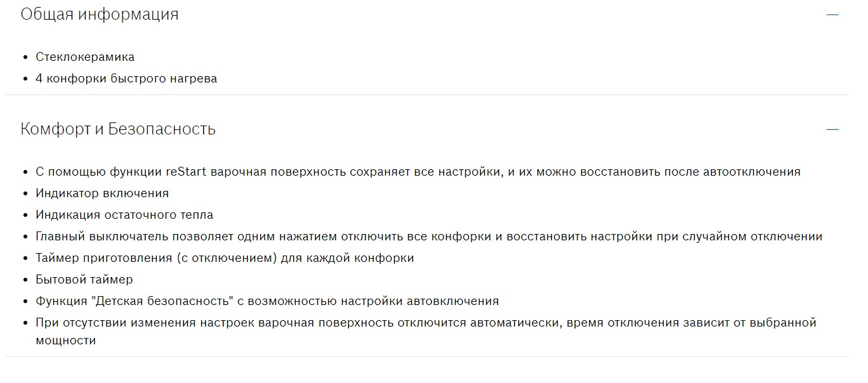
Task: Select the Стеклокерамика list item
Action: [85, 57]
